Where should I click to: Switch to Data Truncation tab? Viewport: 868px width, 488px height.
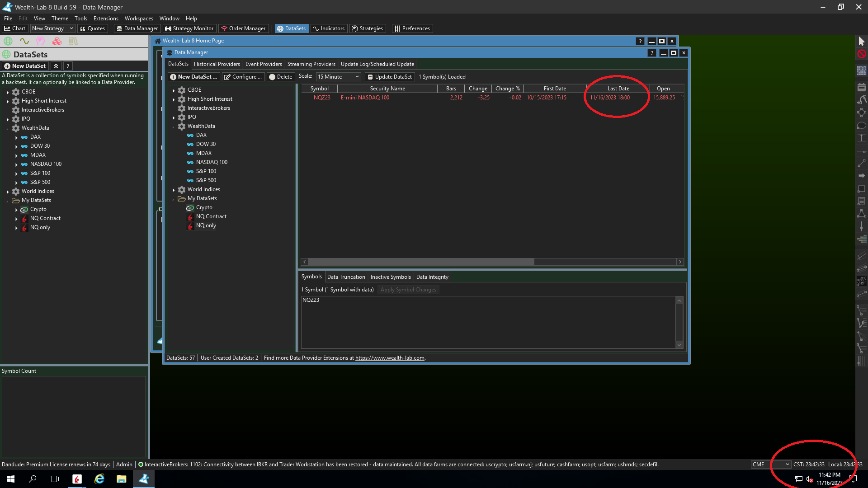(x=346, y=277)
